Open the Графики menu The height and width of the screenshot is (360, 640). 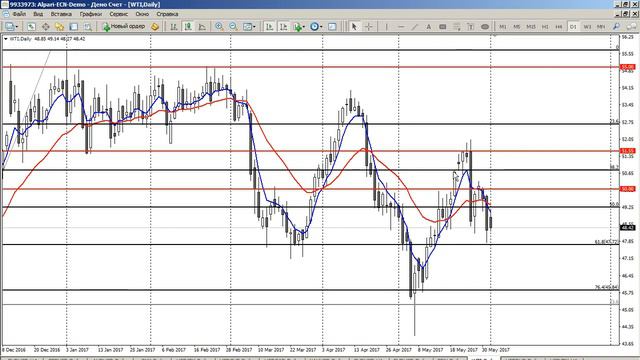click(x=91, y=14)
